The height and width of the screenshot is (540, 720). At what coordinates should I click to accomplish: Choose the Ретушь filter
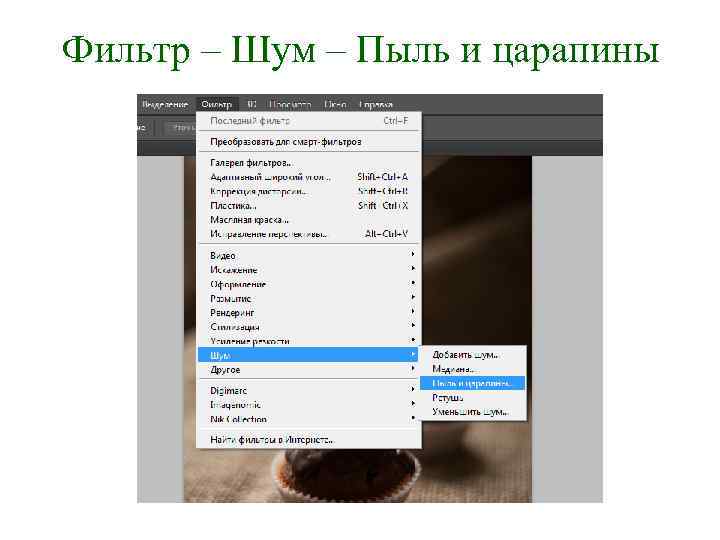point(473,398)
